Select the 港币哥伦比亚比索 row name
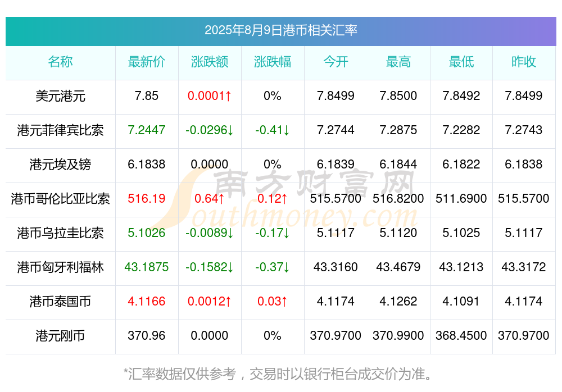Image resolution: width=562 pixels, height=392 pixels. (x=60, y=198)
